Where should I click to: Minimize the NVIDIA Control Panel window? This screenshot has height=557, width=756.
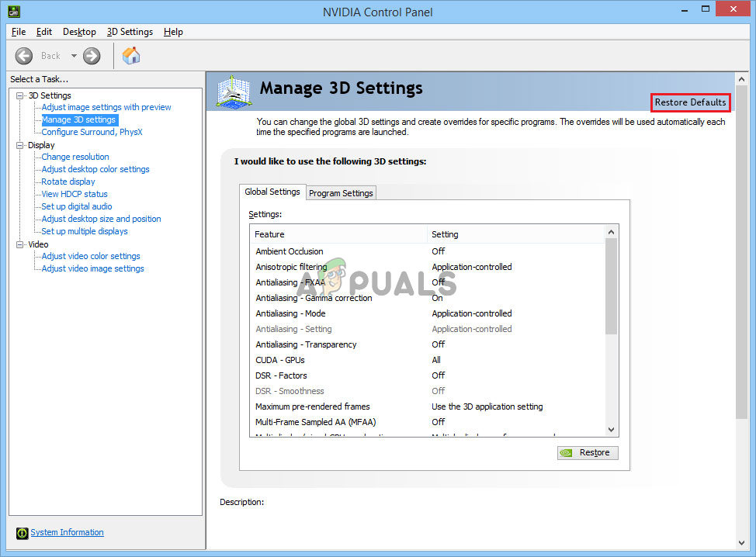(684, 9)
